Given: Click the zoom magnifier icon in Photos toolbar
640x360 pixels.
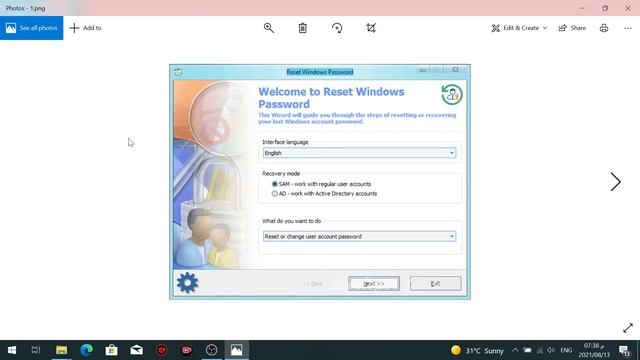Looking at the screenshot, I should pyautogui.click(x=269, y=28).
